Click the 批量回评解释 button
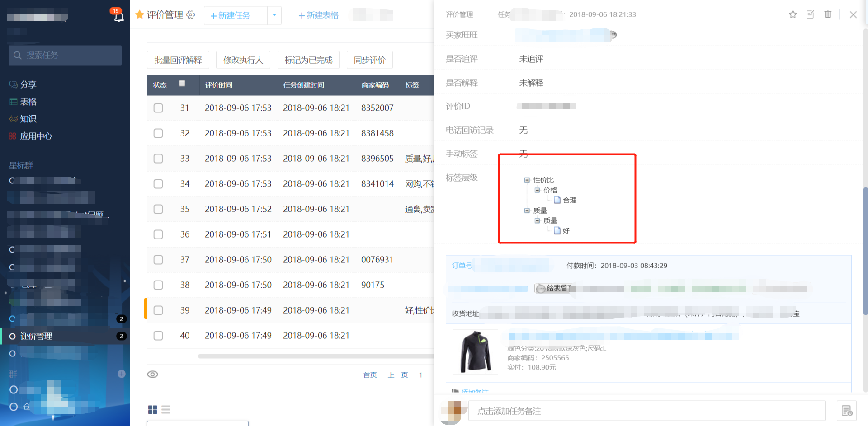Image resolution: width=868 pixels, height=426 pixels. tap(178, 60)
